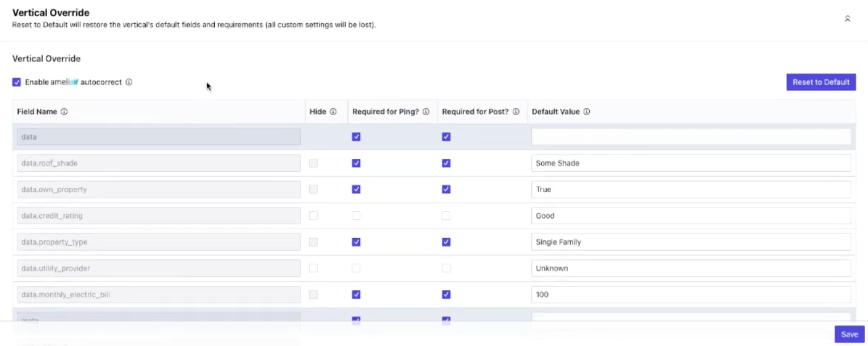The image size is (868, 346).
Task: Click info icon beside Hide column header
Action: 333,112
